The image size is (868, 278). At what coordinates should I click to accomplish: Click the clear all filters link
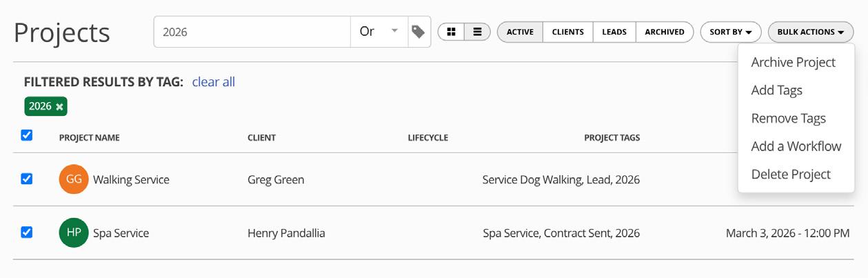click(x=213, y=82)
